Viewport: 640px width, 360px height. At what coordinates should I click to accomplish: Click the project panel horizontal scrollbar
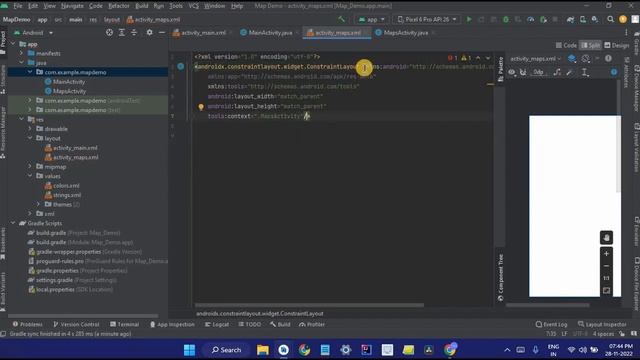click(x=83, y=316)
